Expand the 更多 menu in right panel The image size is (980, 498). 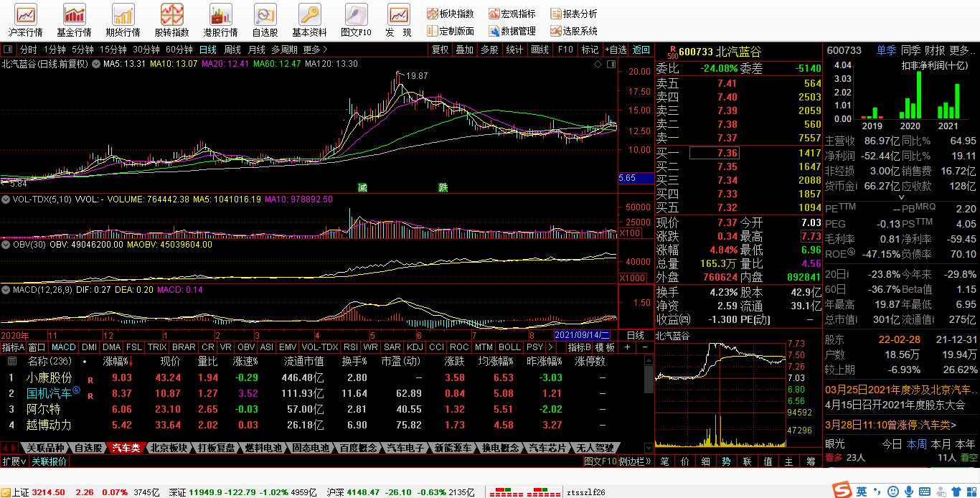[962, 50]
